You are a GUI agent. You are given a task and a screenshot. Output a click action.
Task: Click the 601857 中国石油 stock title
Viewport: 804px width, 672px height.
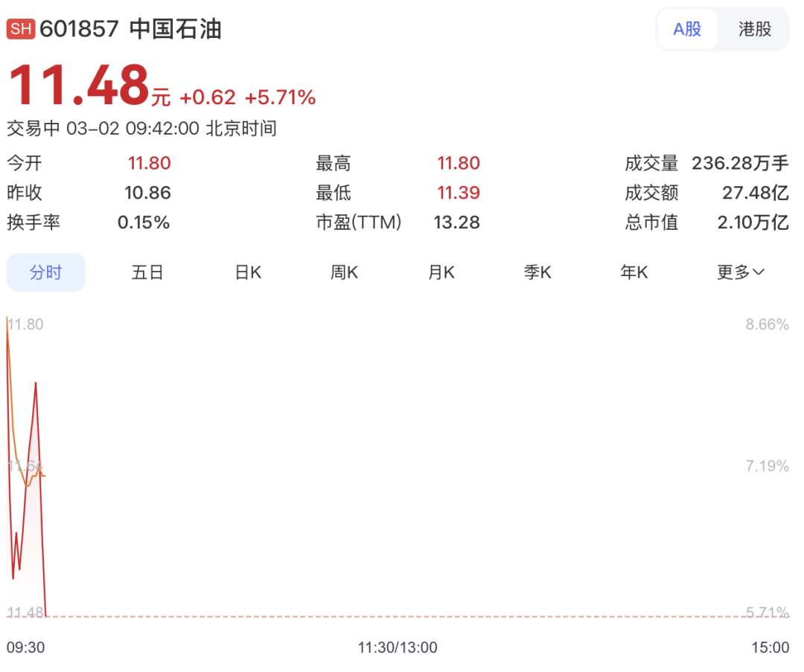[x=130, y=29]
